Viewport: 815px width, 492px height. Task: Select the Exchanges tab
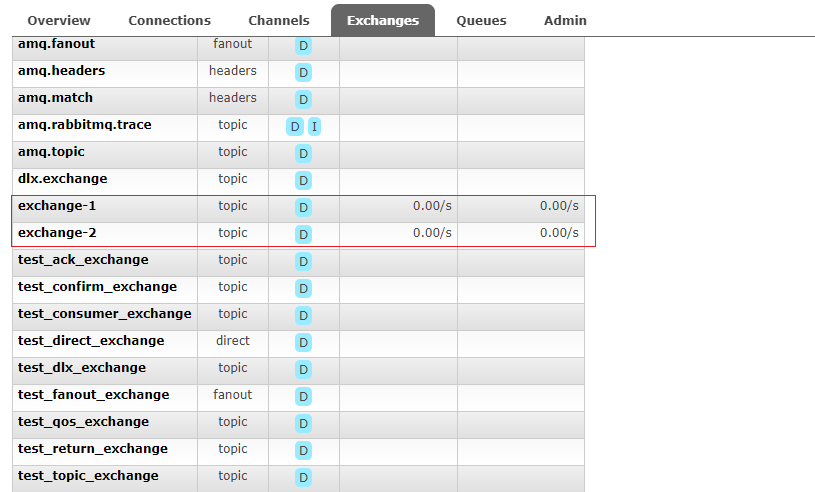383,20
